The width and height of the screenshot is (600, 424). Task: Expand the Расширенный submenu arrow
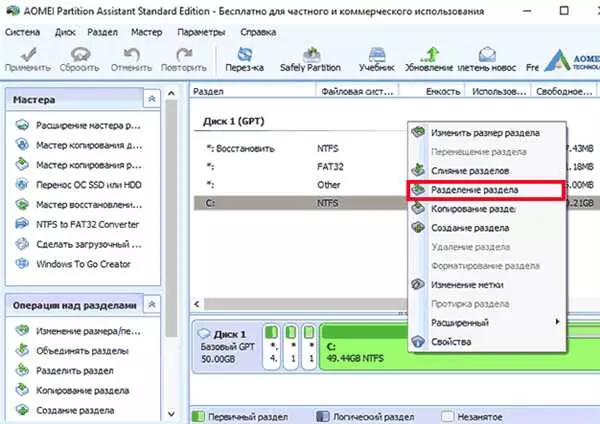click(558, 322)
